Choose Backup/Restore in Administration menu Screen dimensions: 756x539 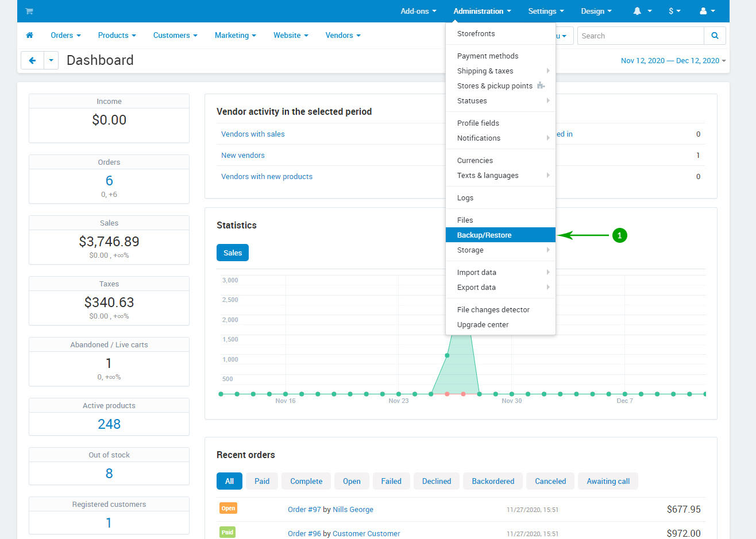(x=500, y=235)
